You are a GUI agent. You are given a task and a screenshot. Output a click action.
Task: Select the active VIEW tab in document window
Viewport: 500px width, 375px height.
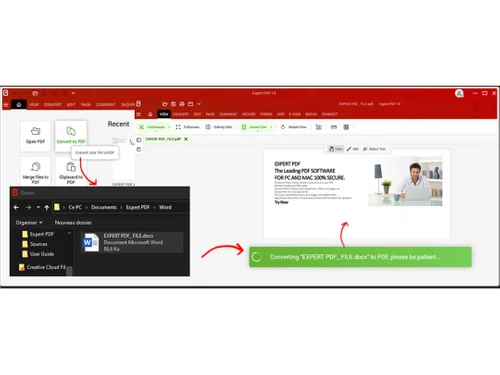pyautogui.click(x=164, y=114)
